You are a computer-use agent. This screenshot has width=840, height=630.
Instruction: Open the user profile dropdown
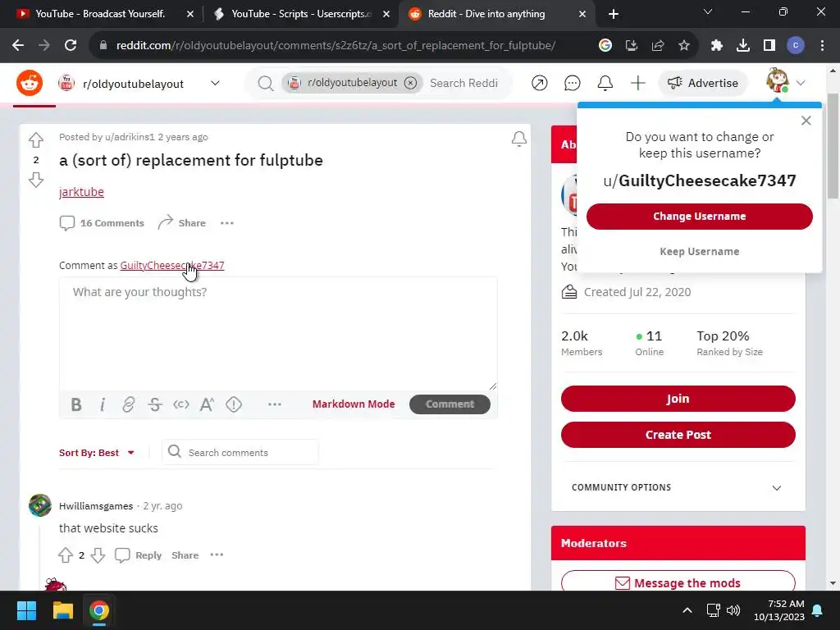click(786, 82)
